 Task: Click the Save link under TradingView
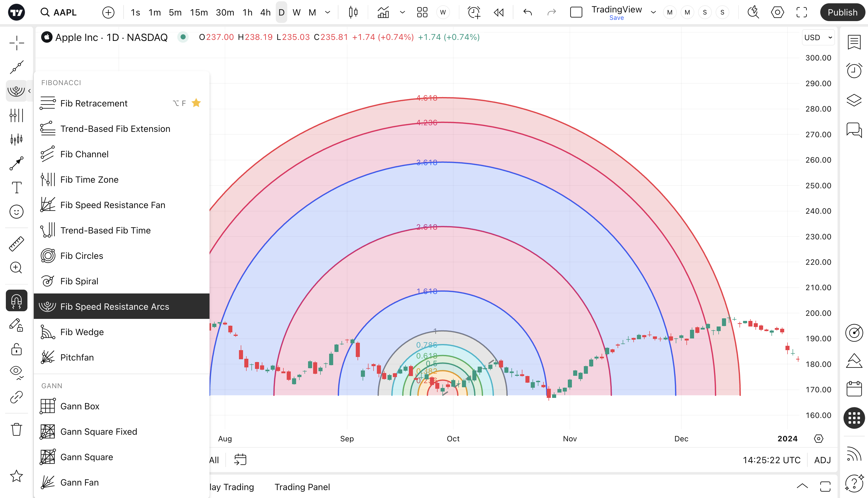[x=616, y=18]
